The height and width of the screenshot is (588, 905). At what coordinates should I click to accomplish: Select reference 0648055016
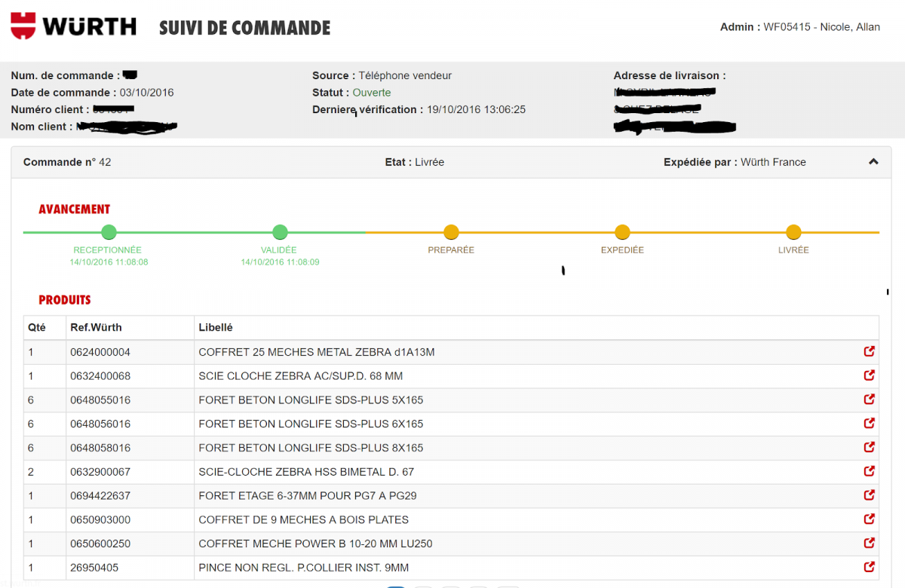(100, 400)
